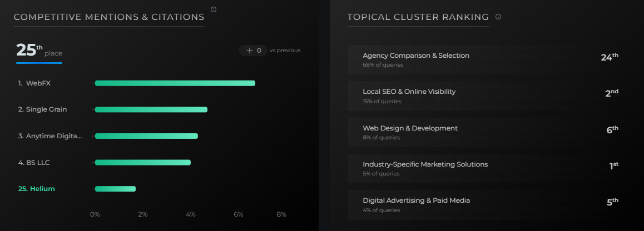Viewport: 644px width, 231px height.
Task: Click the Topical Cluster Ranking heading
Action: (x=418, y=17)
